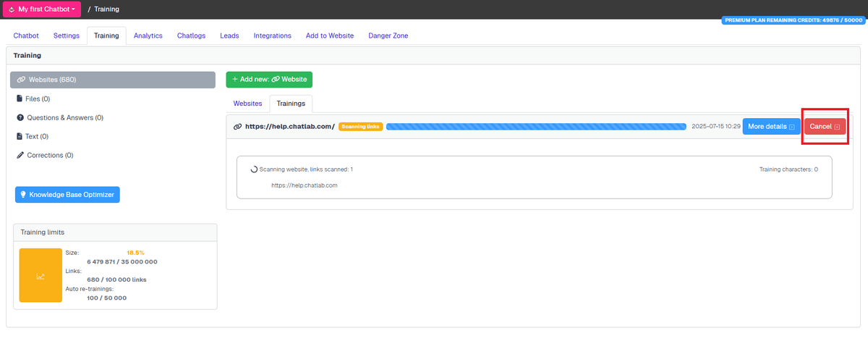868x344 pixels.
Task: Expand More details for the training
Action: [770, 127]
